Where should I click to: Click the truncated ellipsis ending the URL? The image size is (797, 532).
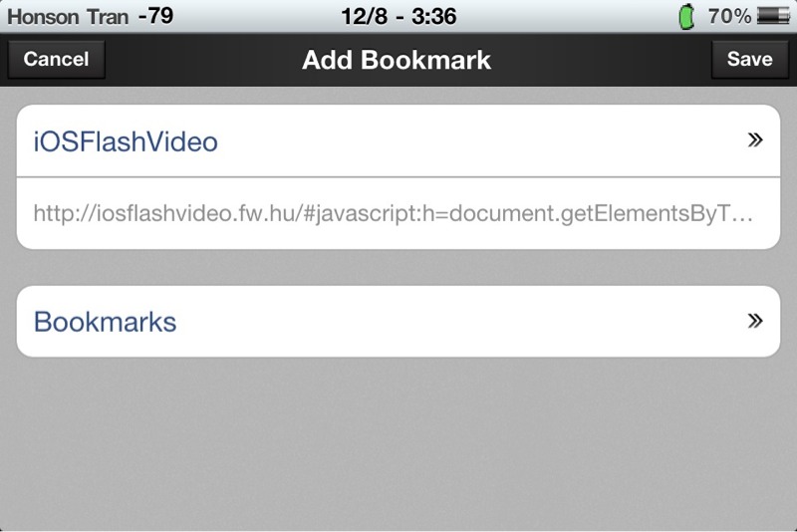click(743, 217)
